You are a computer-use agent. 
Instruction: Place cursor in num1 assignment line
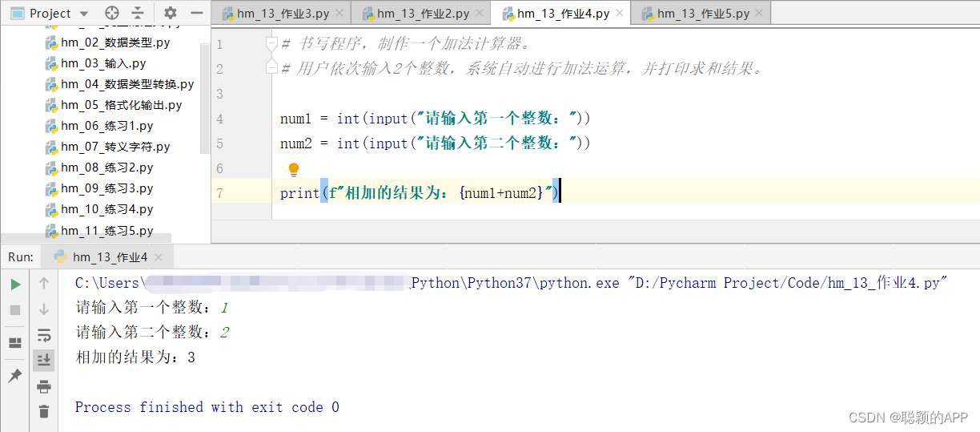coord(435,119)
